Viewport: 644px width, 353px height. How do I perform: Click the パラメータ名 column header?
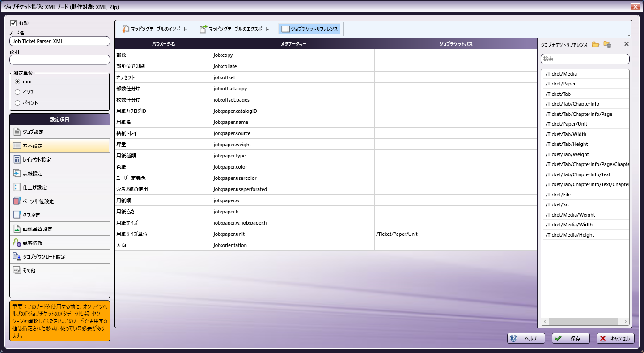pyautogui.click(x=164, y=44)
